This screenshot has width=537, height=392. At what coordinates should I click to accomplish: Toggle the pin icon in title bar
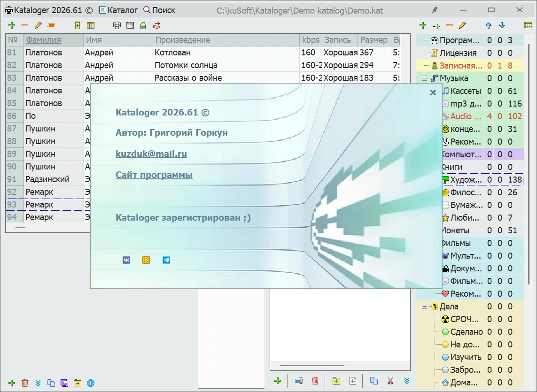[435, 10]
